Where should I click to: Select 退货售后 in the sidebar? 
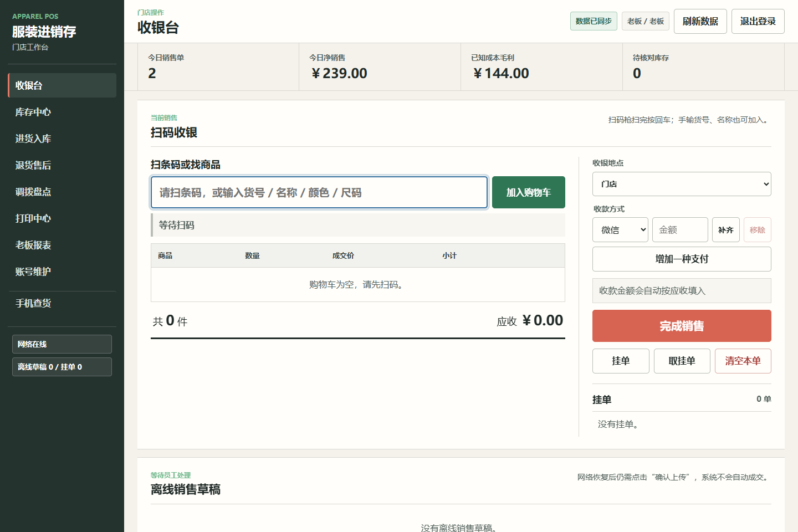(62, 165)
